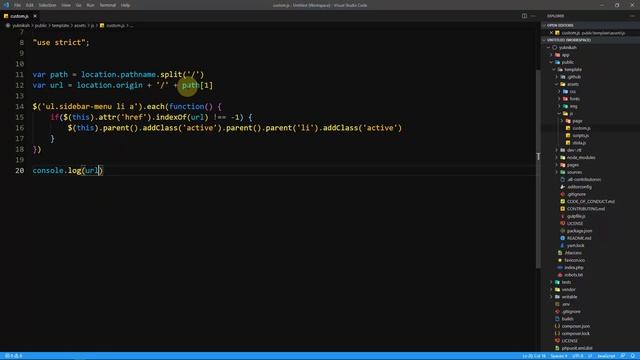Screen dimensions: 640x360
Task: Click public in the breadcrumb path
Action: pyautogui.click(x=40, y=25)
